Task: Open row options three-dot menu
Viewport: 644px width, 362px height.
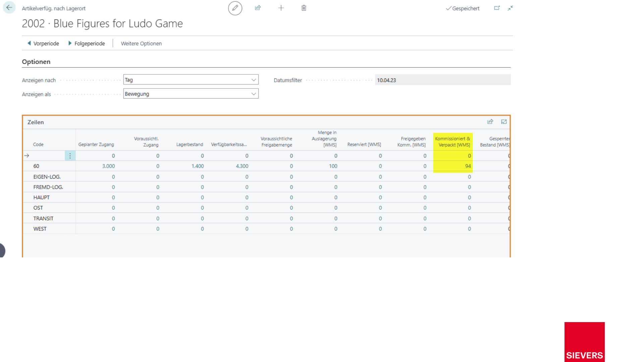Action: tap(70, 156)
